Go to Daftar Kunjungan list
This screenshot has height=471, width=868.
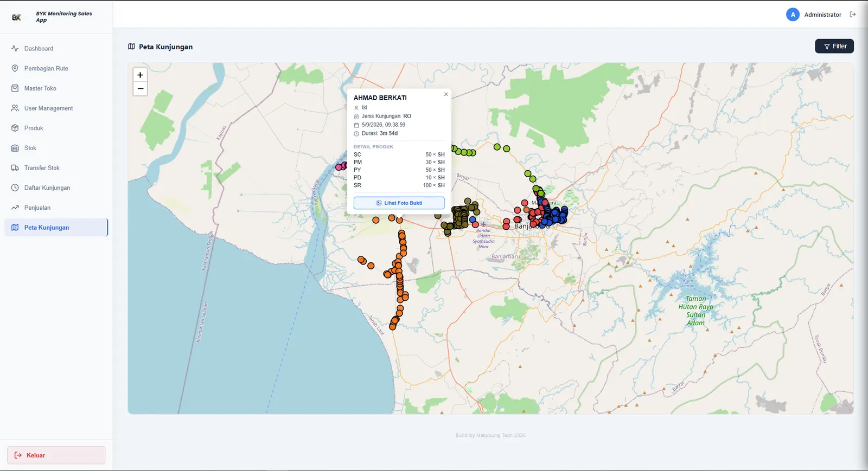tap(56, 188)
